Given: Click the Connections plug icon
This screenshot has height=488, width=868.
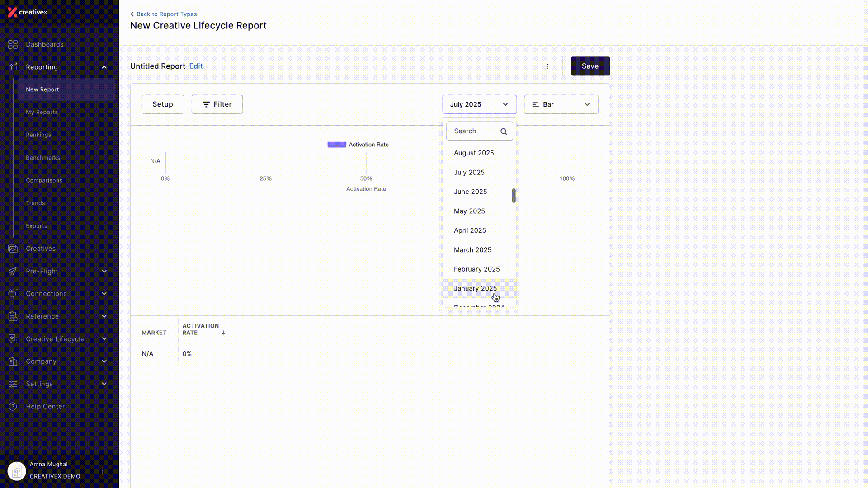Looking at the screenshot, I should click(x=13, y=294).
